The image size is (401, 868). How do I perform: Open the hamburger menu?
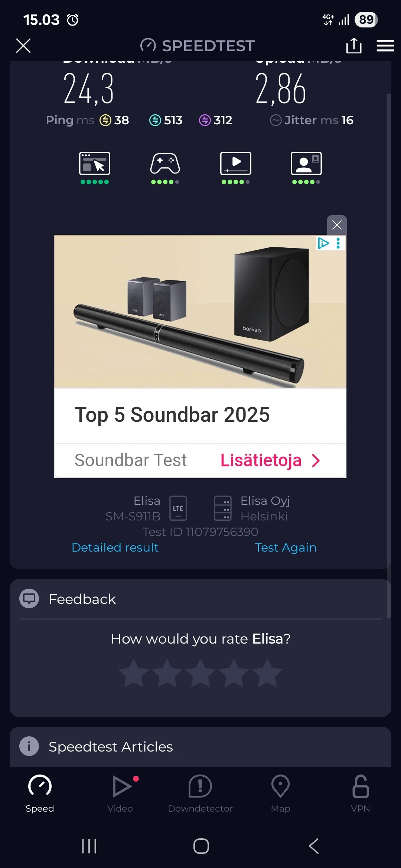[385, 46]
